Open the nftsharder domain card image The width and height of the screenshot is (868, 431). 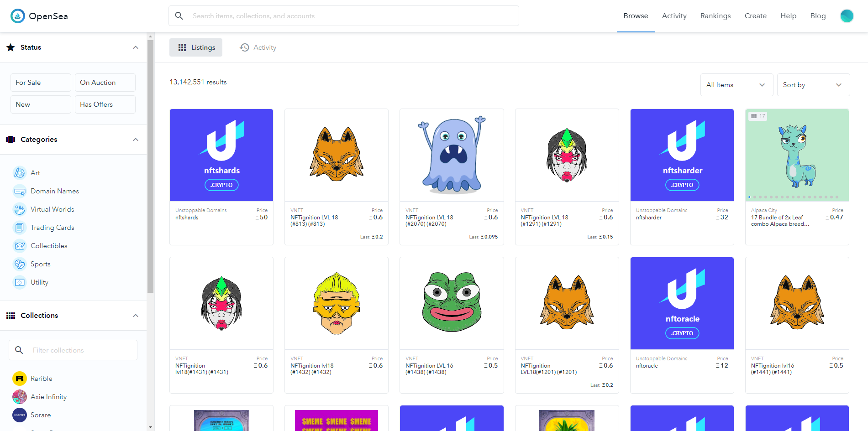click(x=682, y=155)
